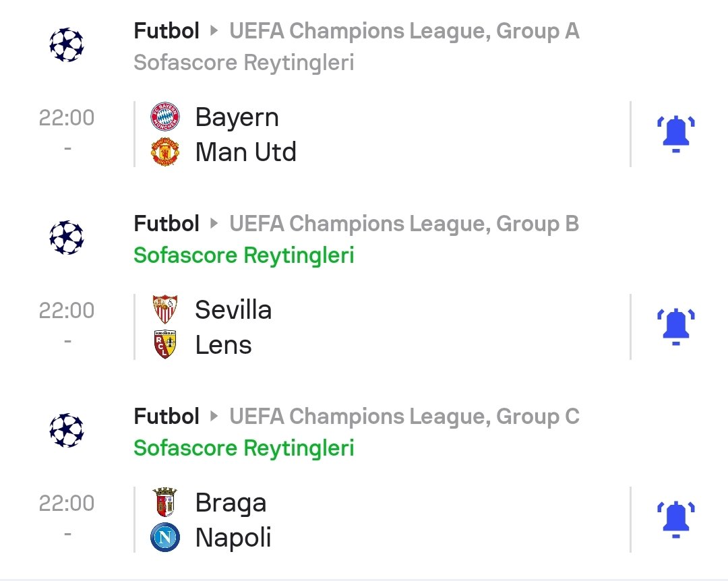This screenshot has height=581, width=728.
Task: Enable notifications for Bayern vs Man Utd
Action: tap(675, 133)
